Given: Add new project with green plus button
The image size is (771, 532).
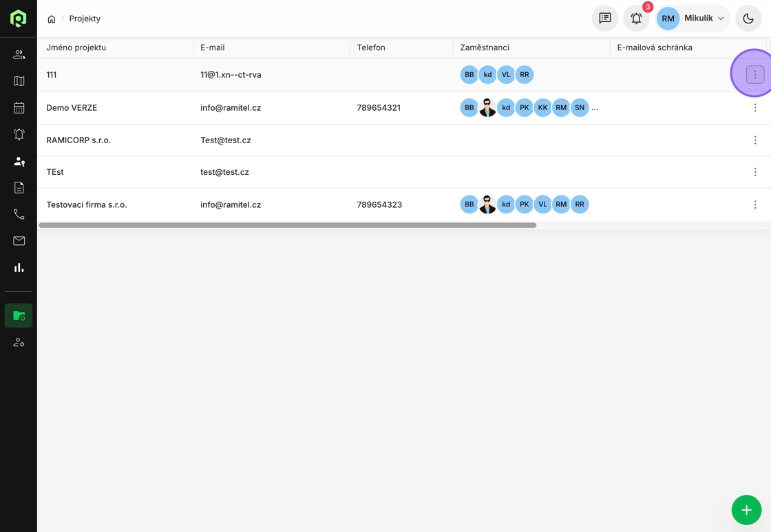Looking at the screenshot, I should [x=746, y=510].
